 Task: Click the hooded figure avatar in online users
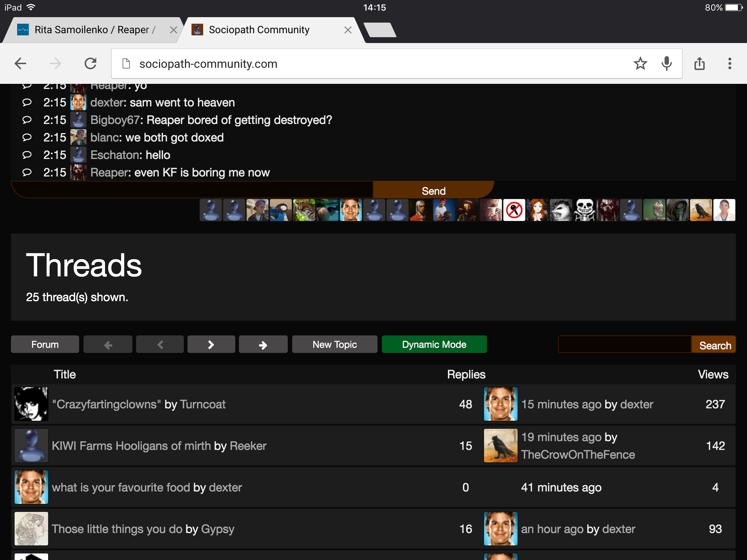pos(678,210)
